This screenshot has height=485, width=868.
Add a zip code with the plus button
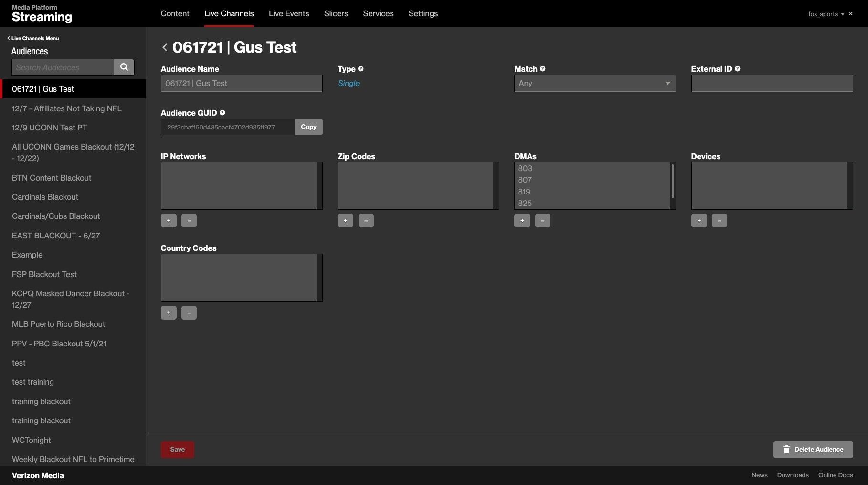point(345,221)
